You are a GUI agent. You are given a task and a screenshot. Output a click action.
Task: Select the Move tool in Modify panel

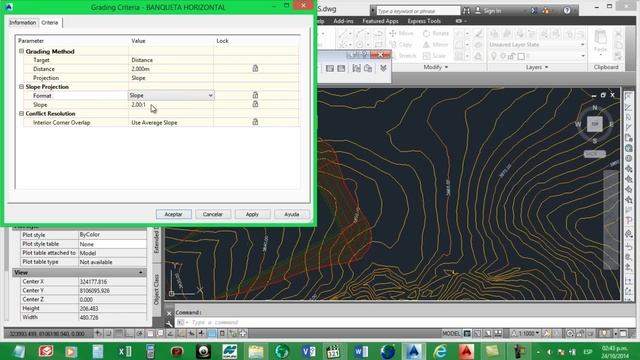click(x=401, y=33)
